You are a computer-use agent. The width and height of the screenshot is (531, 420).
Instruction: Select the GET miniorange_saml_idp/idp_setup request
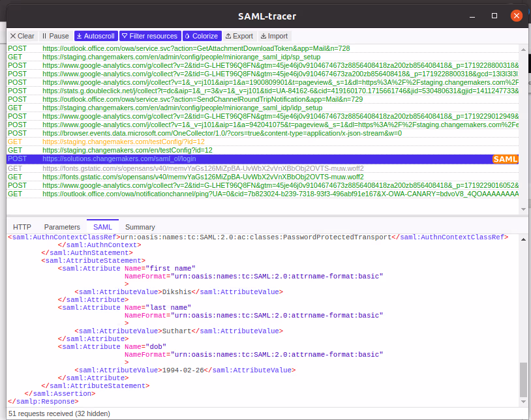[262, 108]
